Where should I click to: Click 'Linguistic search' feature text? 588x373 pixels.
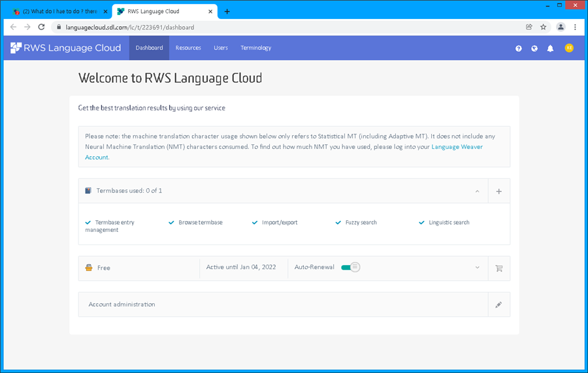click(449, 222)
